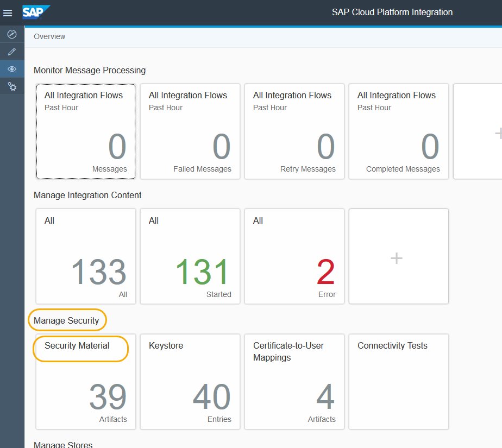This screenshot has height=448, width=502.
Task: Select the Monitor eye navigation entry
Action: 12,68
